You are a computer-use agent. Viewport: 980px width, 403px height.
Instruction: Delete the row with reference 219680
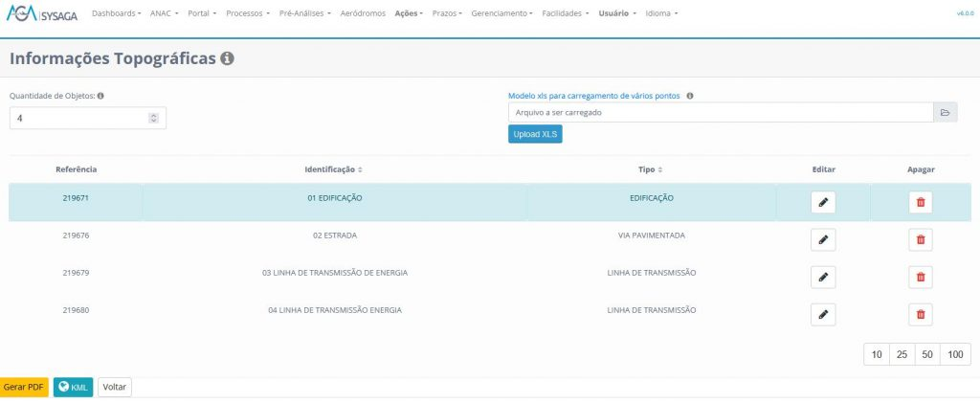tap(921, 314)
